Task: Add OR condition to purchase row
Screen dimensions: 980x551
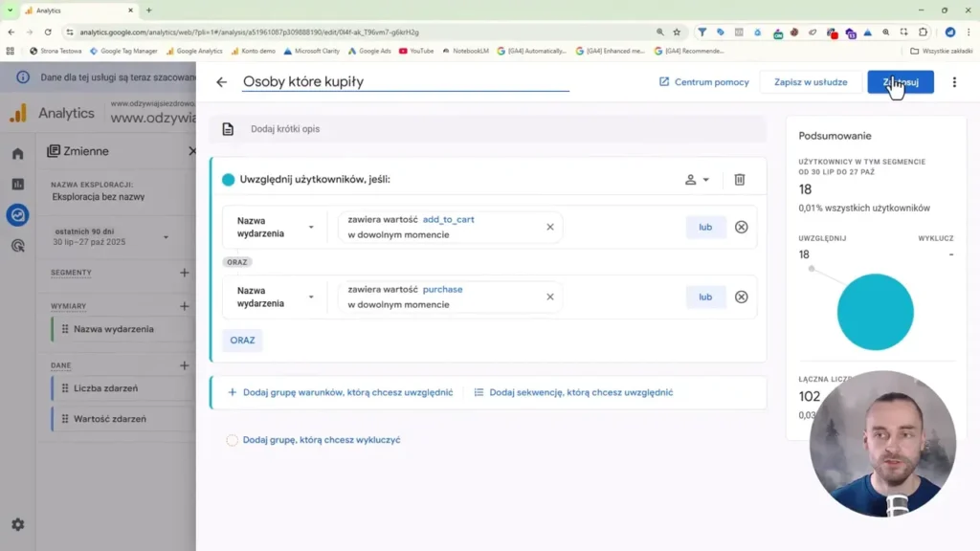Action: coord(705,297)
